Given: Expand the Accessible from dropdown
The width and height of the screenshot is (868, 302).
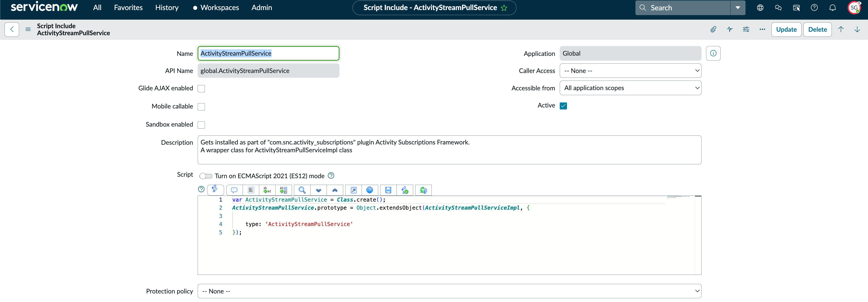Looking at the screenshot, I should click(630, 88).
